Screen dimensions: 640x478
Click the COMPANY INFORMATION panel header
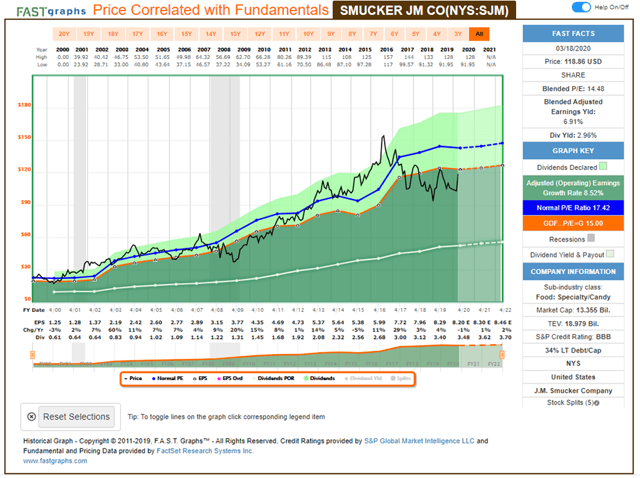[x=575, y=273]
